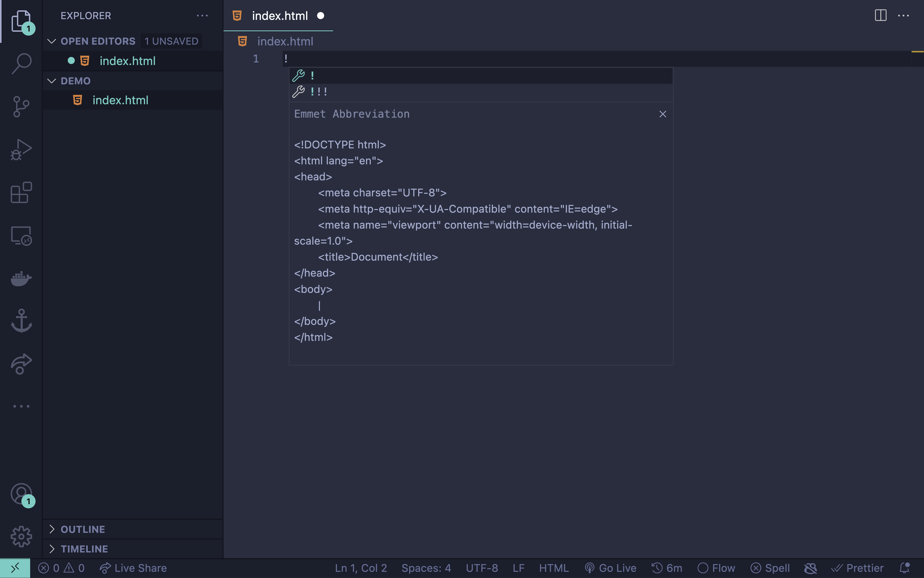Image resolution: width=924 pixels, height=578 pixels.
Task: Select index.html in DEMO folder
Action: 133,100
